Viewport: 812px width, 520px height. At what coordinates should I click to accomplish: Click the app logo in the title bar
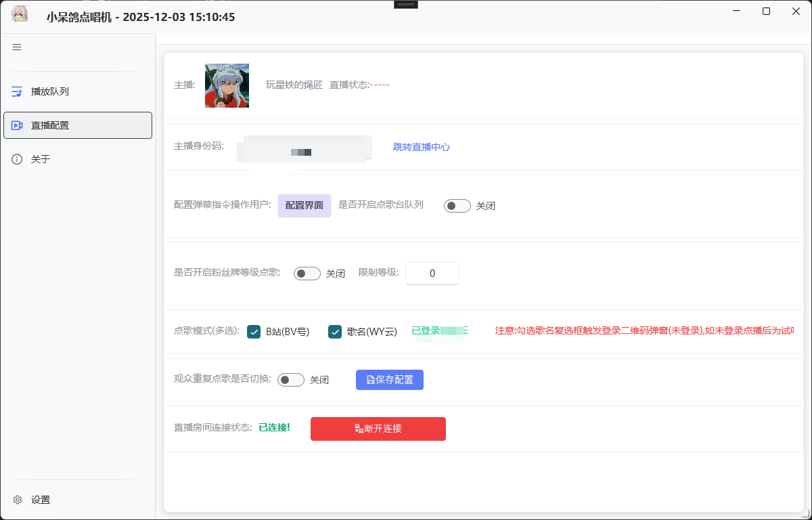pyautogui.click(x=20, y=14)
